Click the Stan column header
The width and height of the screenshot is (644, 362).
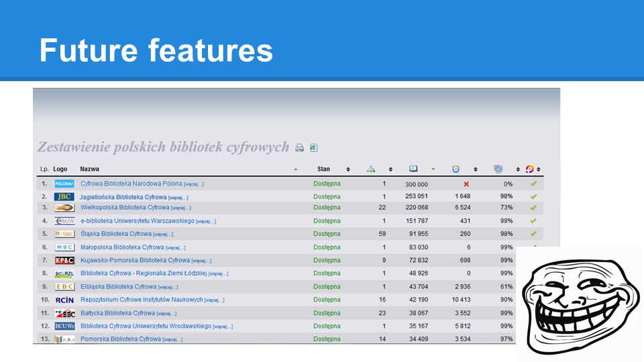(x=323, y=169)
